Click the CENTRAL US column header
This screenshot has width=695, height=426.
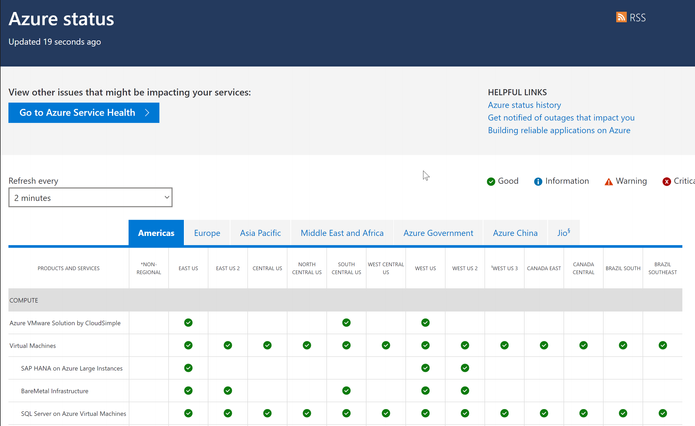click(x=267, y=268)
